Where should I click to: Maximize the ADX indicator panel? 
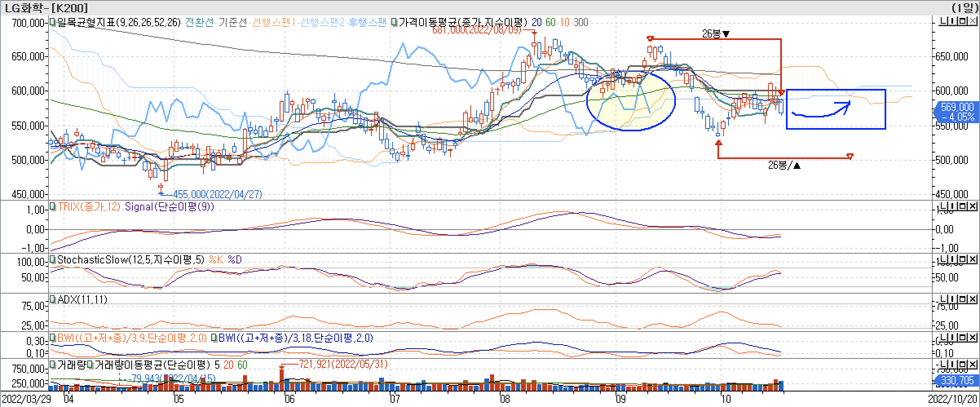962,299
